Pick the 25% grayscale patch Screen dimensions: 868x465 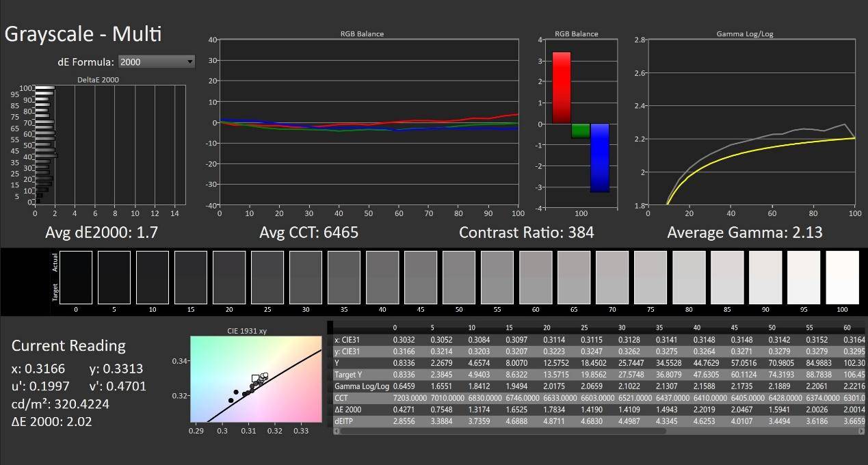[x=267, y=276]
